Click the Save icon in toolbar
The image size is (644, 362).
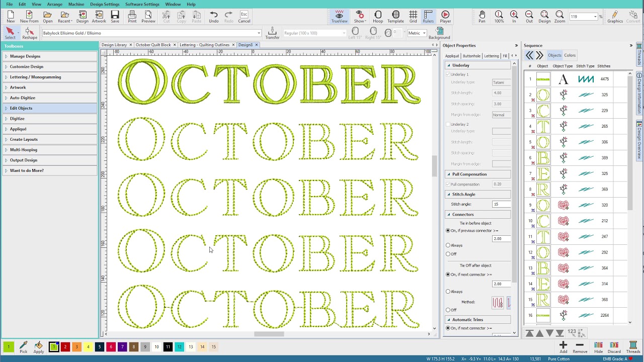tap(115, 17)
